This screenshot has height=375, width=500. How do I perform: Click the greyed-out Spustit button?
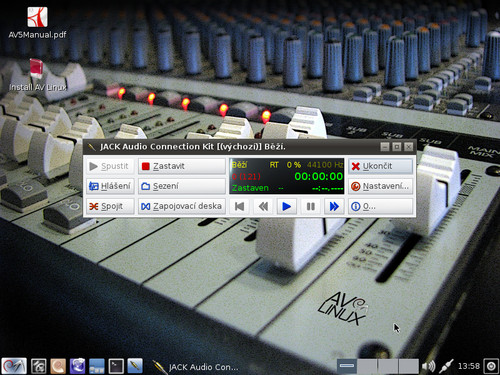click(x=110, y=166)
